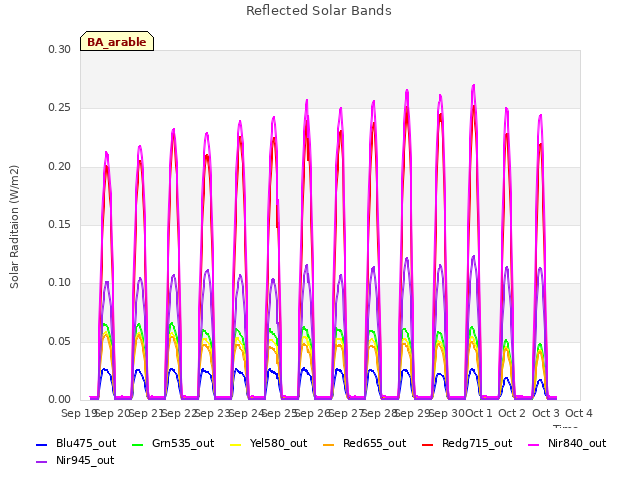Select the Blu475_out legend label
The image size is (640, 480).
tap(86, 443)
